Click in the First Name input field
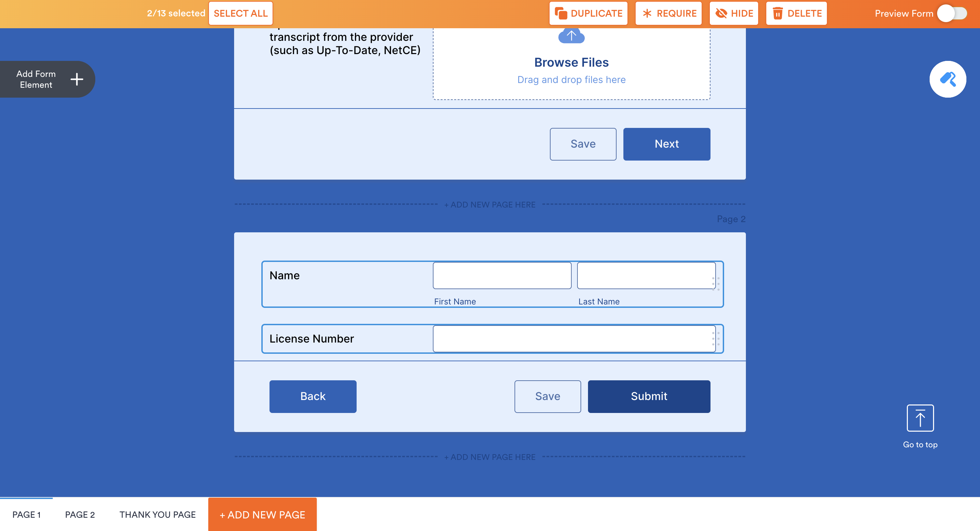Screen dimensions: 980x531 pos(502,276)
